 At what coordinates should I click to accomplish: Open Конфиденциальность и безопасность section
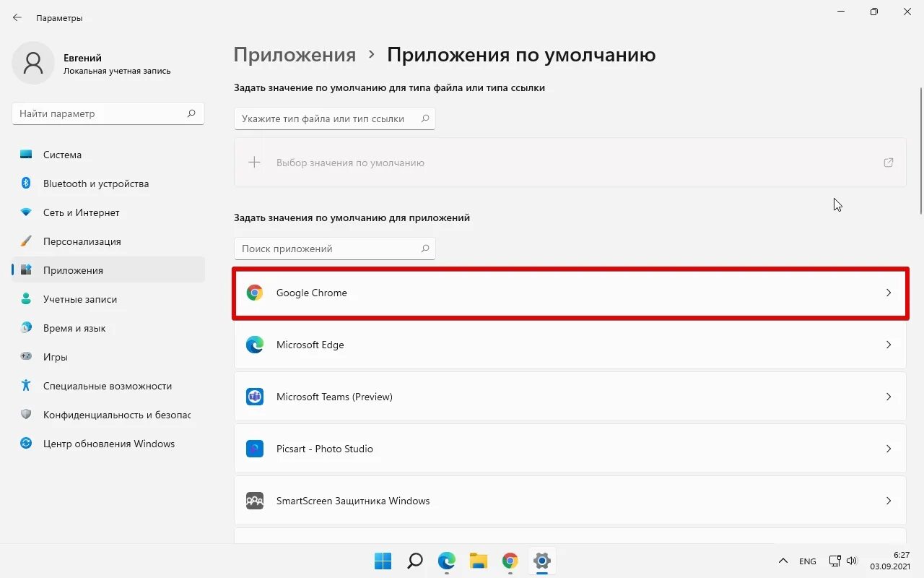tap(108, 415)
